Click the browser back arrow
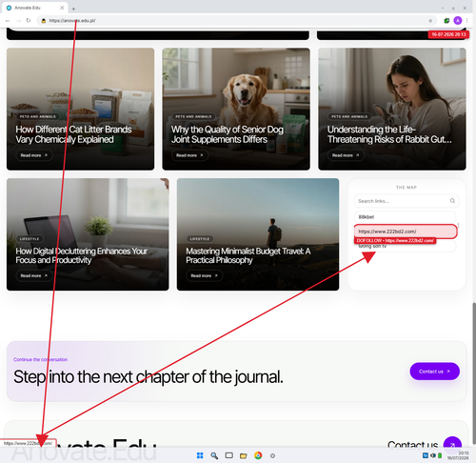The height and width of the screenshot is (463, 476). tap(8, 21)
